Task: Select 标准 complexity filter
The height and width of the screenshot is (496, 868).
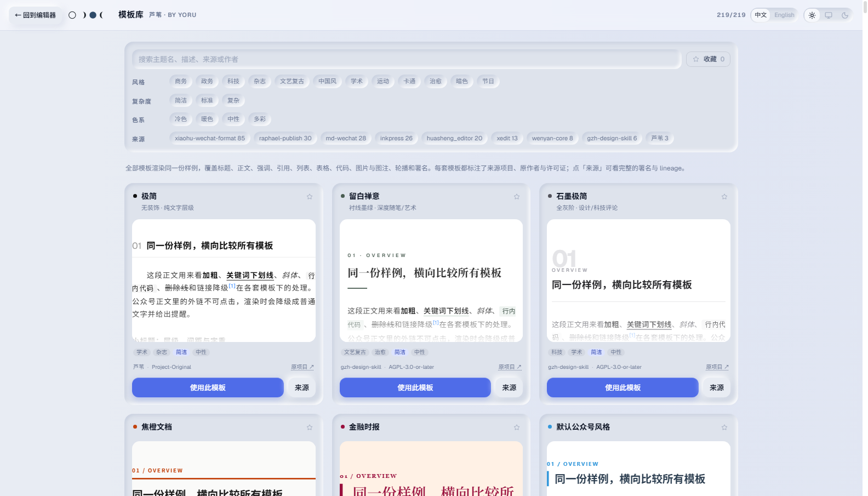Action: click(207, 100)
